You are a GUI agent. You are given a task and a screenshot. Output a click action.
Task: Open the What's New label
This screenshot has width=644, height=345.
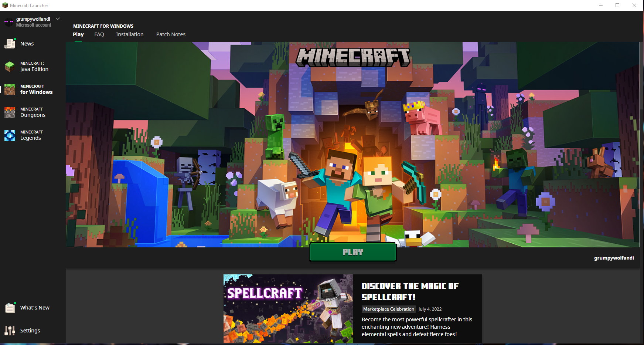pos(35,308)
